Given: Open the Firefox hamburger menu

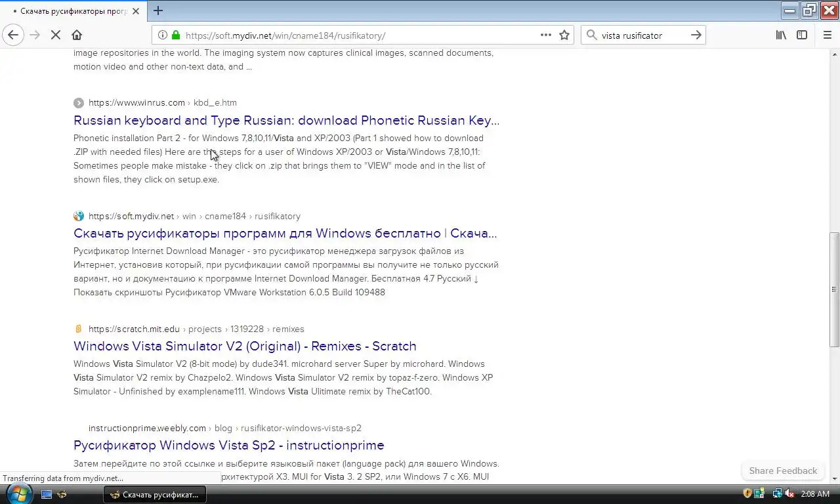Looking at the screenshot, I should (x=827, y=35).
